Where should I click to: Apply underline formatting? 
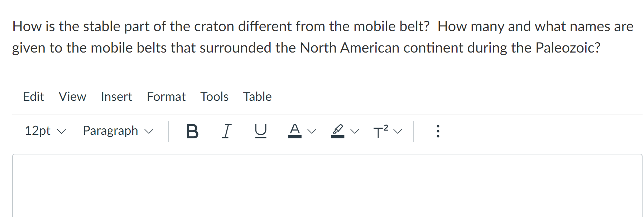tap(261, 131)
